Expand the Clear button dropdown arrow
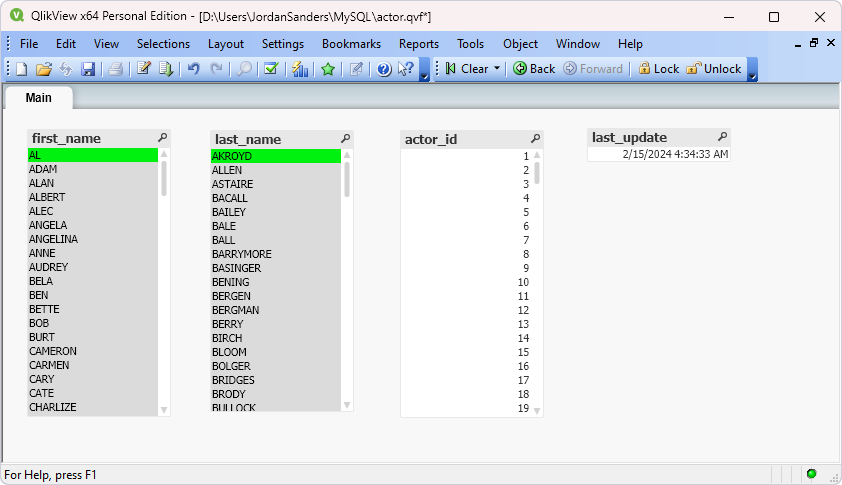The image size is (842, 485). [x=497, y=68]
